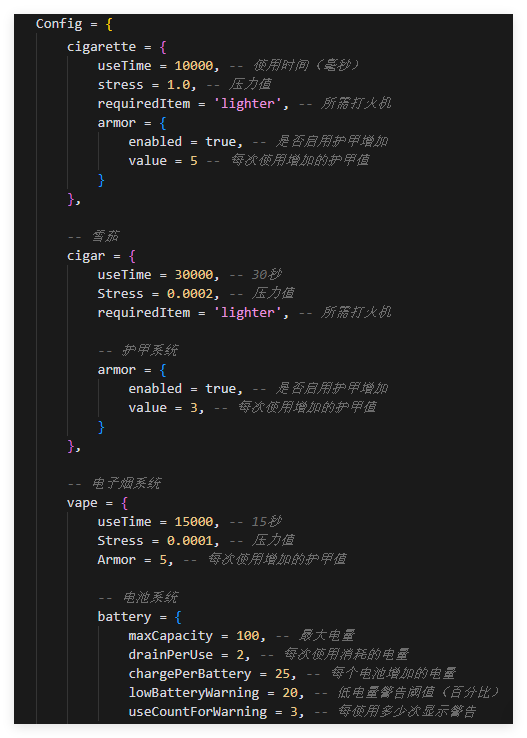Click the '30秒' comment
527x738 pixels.
tap(266, 274)
